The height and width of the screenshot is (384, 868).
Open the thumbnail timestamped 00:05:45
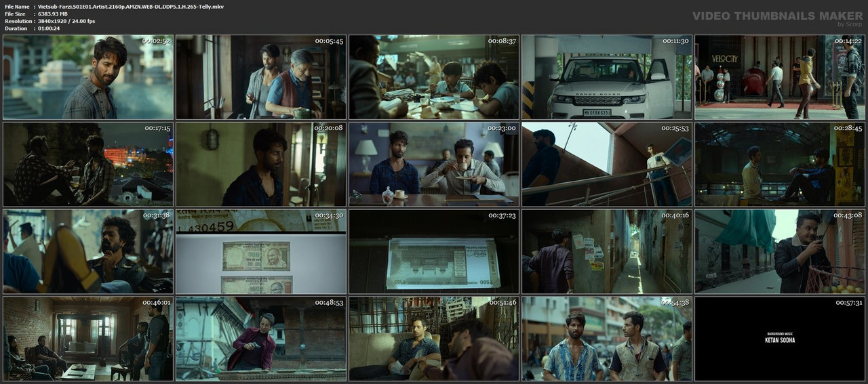pyautogui.click(x=261, y=78)
